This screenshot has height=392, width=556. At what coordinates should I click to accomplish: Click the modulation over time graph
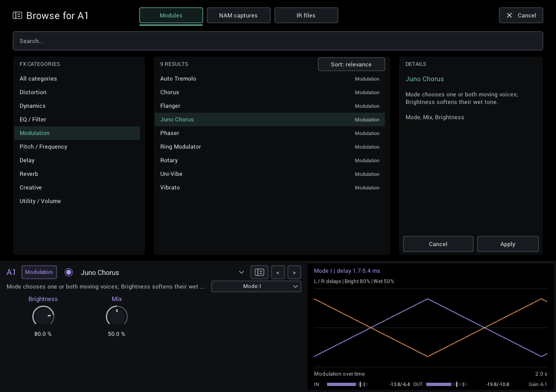431,328
